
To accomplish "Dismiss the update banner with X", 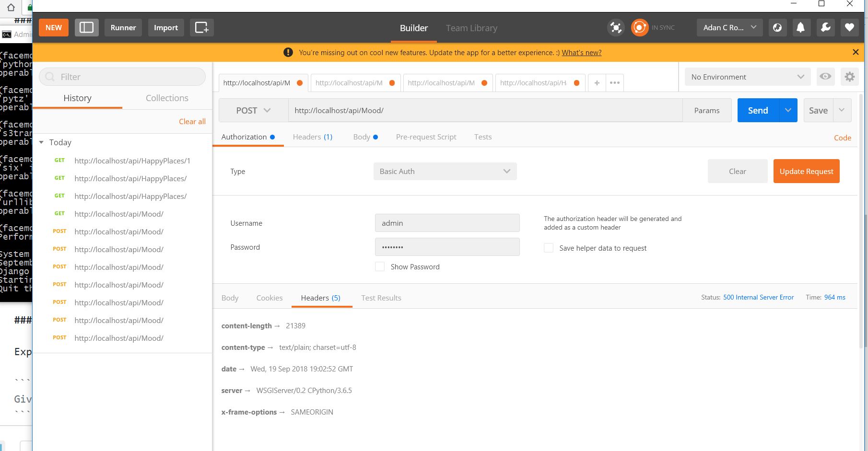I will point(856,52).
